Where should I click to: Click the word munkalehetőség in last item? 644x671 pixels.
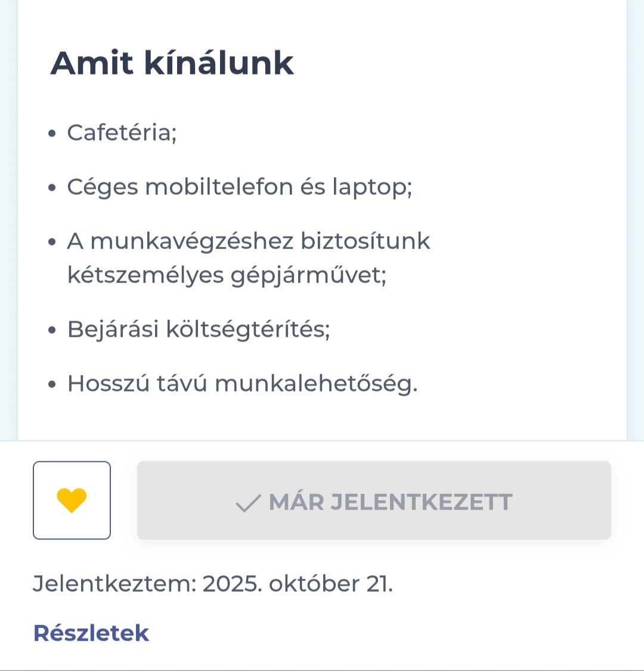[x=316, y=383]
